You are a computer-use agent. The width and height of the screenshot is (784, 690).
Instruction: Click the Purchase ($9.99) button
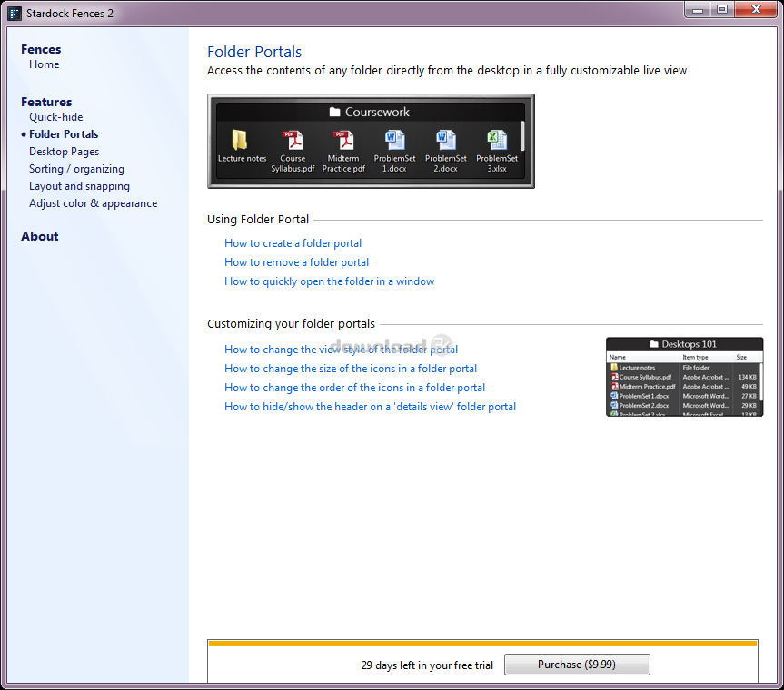(577, 665)
